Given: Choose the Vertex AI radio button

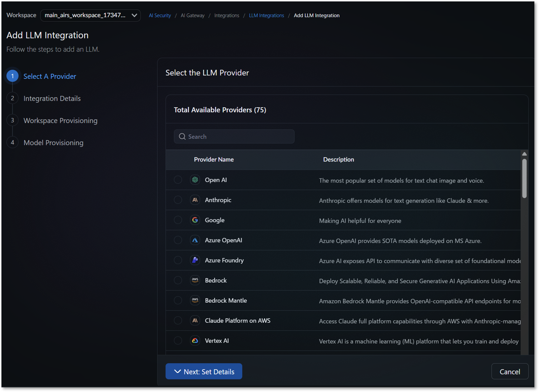Looking at the screenshot, I should click(x=178, y=341).
